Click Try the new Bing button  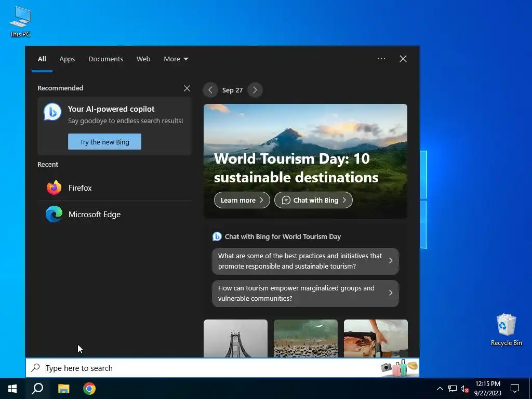[x=104, y=142]
